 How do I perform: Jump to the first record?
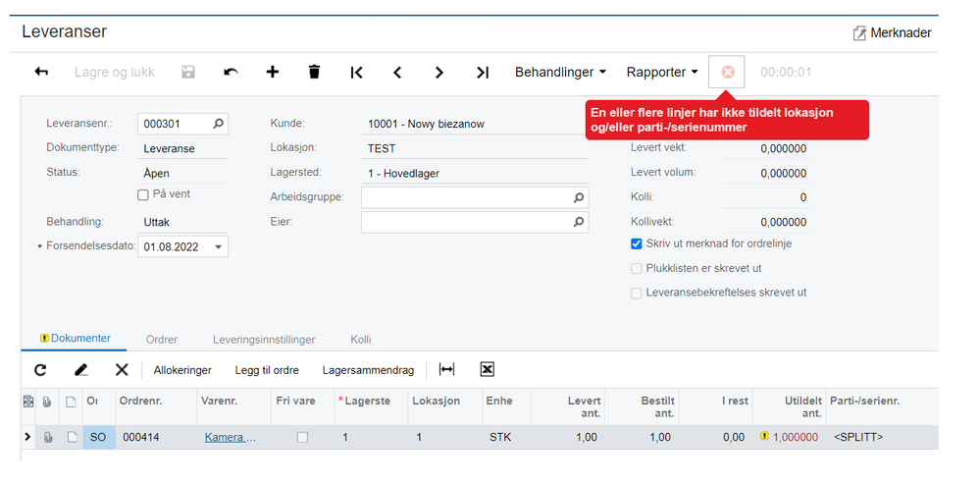tap(356, 72)
